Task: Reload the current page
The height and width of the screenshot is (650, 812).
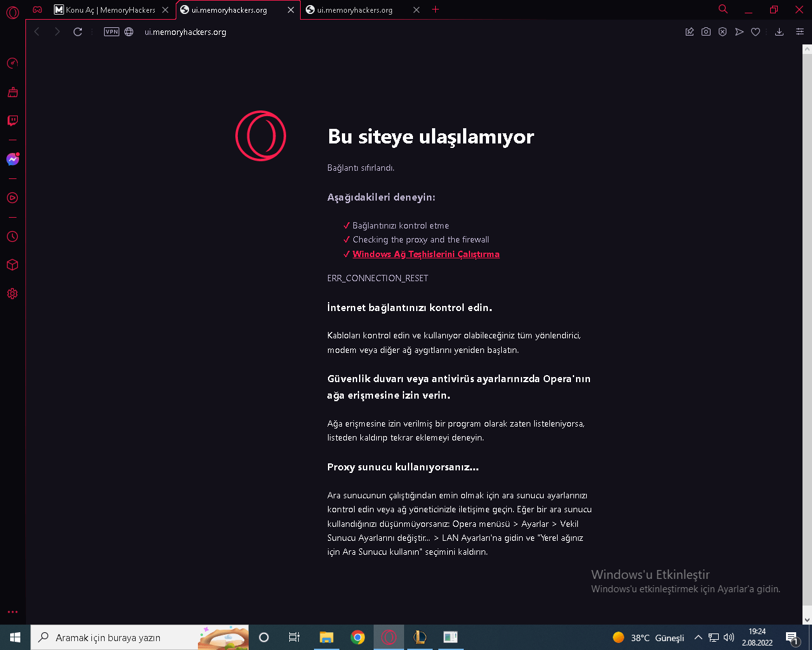Action: click(x=78, y=32)
